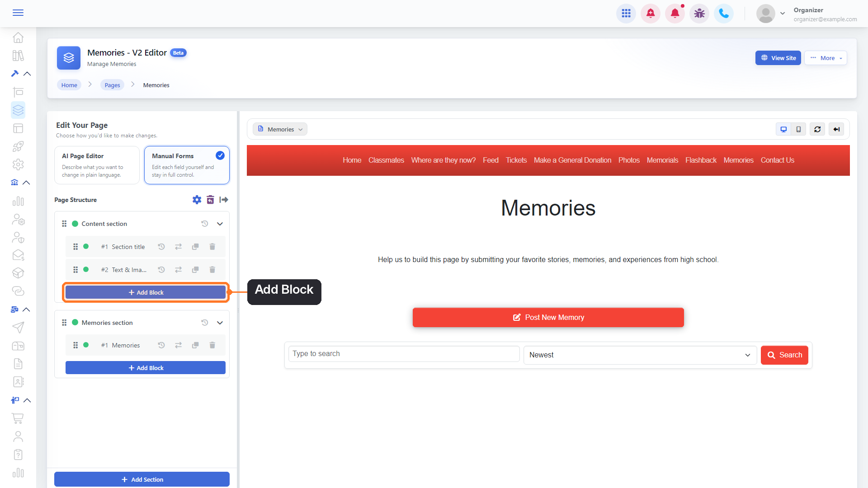Switch preview to mobile view
The image size is (868, 488).
pyautogui.click(x=799, y=129)
